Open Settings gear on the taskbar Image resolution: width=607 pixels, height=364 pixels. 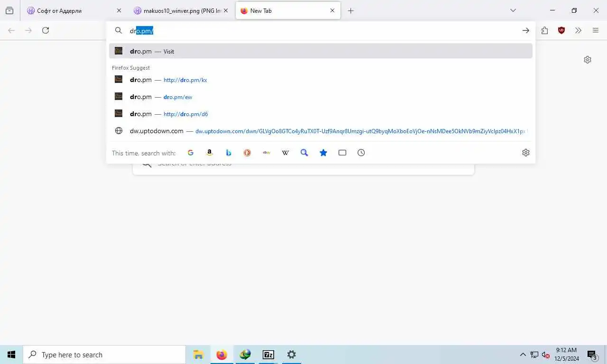pyautogui.click(x=291, y=355)
